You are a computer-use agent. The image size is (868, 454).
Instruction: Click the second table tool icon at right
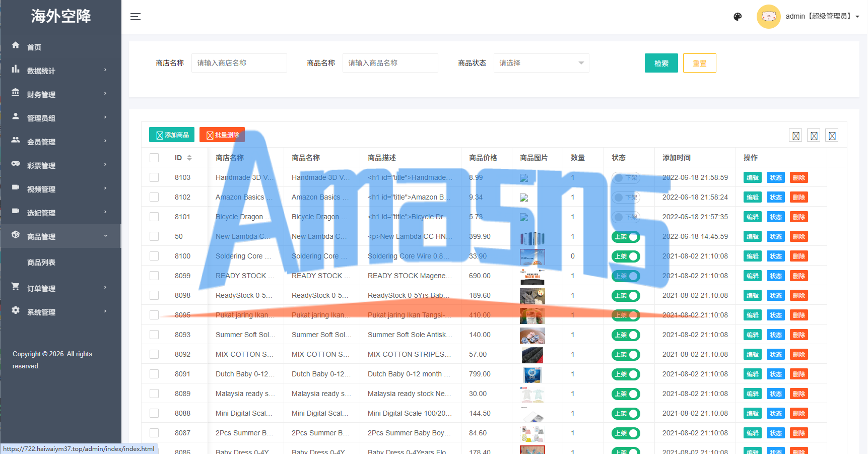click(x=814, y=136)
